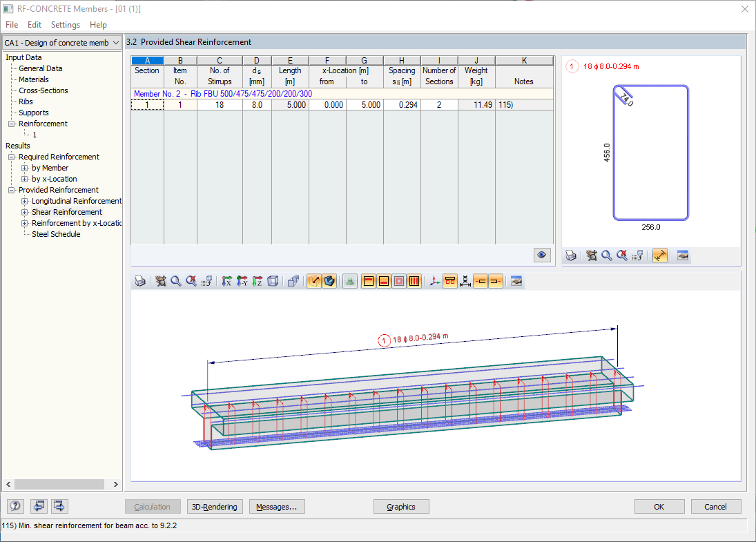Viewport: 756px width, 542px height.
Task: Open the Settings menu
Action: tap(66, 25)
